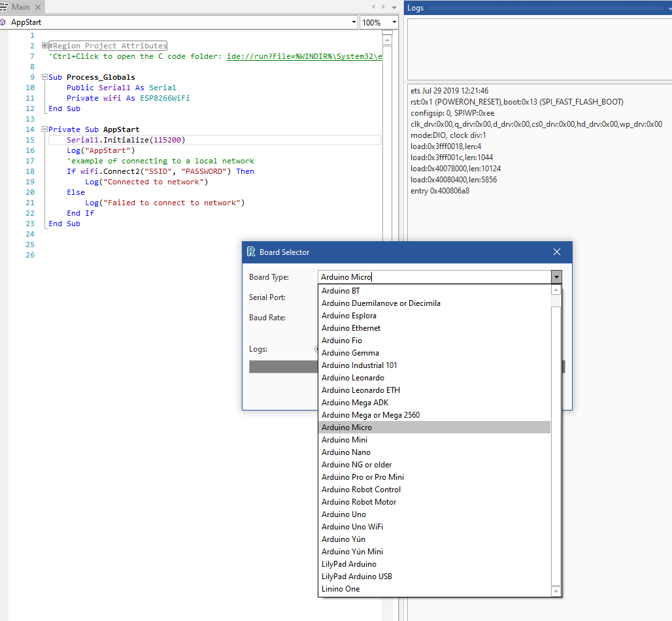
Task: Collapse the Private Sub AppStart block
Action: tap(44, 129)
